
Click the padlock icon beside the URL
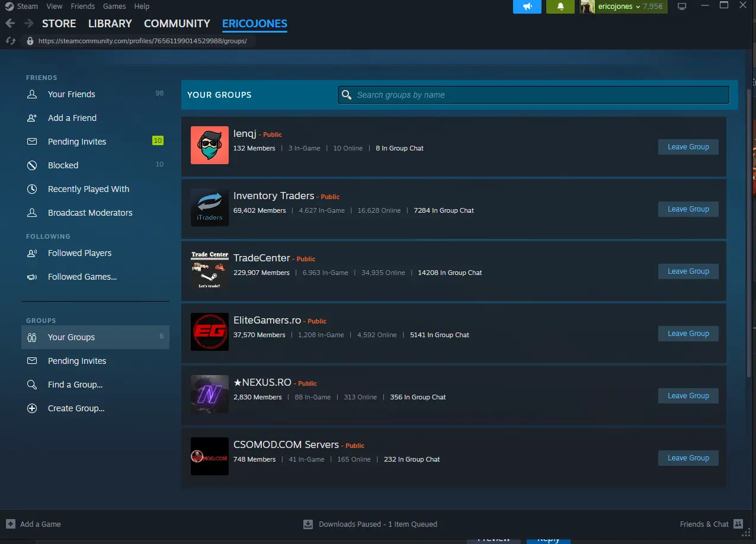(30, 41)
